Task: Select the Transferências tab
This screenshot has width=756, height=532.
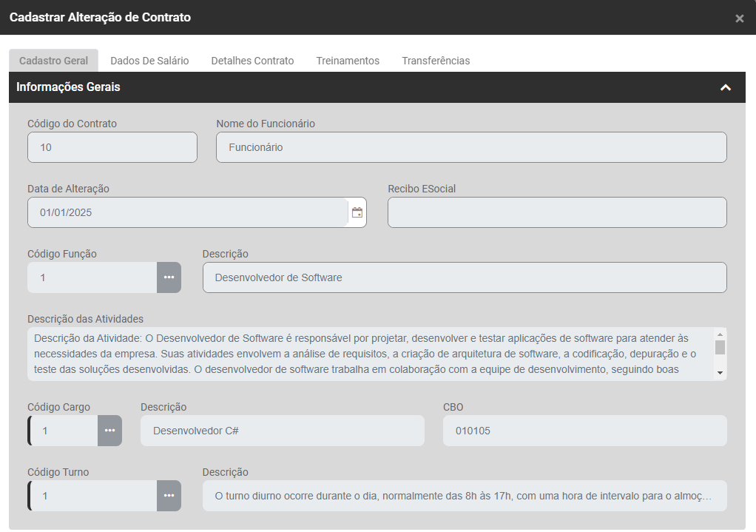Action: [436, 61]
